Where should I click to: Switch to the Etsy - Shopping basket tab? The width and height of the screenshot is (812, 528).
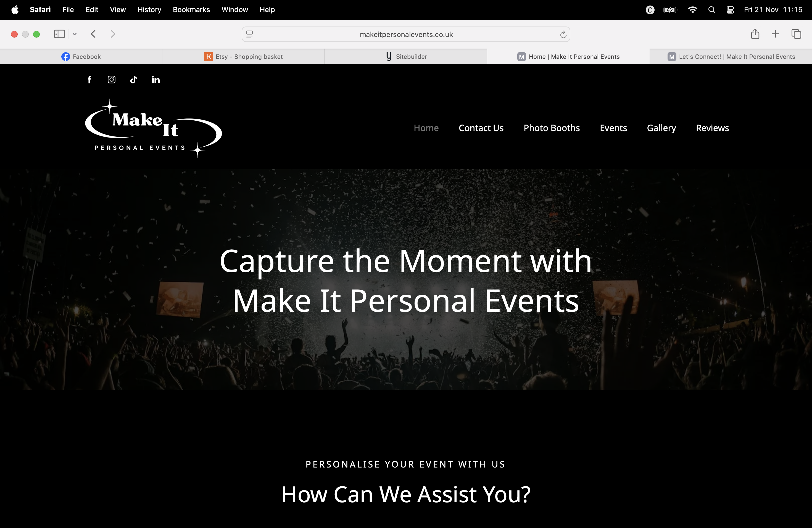(243, 57)
